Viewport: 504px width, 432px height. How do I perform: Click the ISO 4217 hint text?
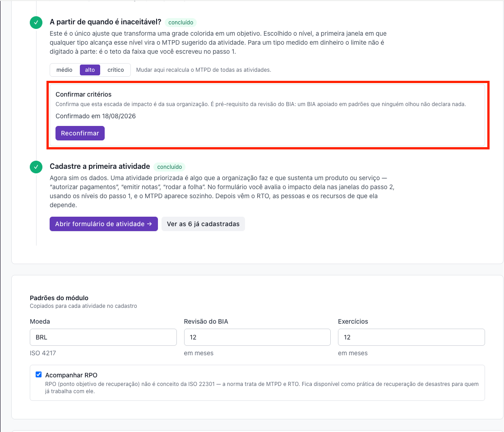43,353
